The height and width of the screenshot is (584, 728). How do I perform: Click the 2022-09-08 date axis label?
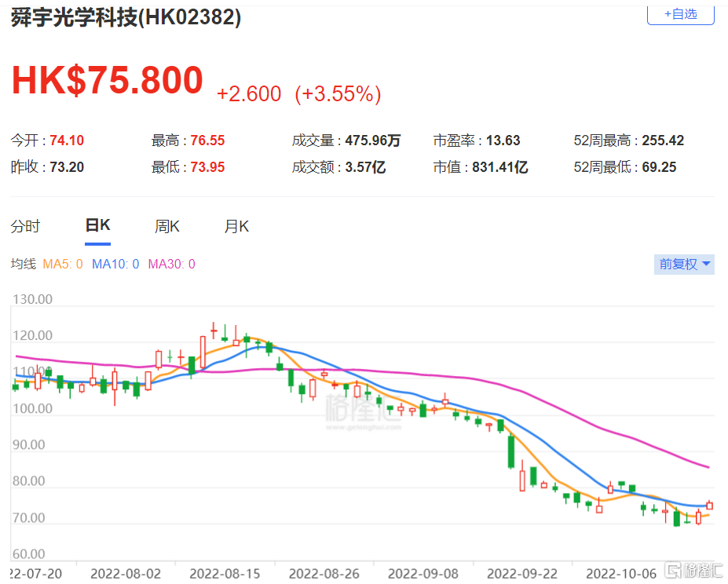[423, 574]
